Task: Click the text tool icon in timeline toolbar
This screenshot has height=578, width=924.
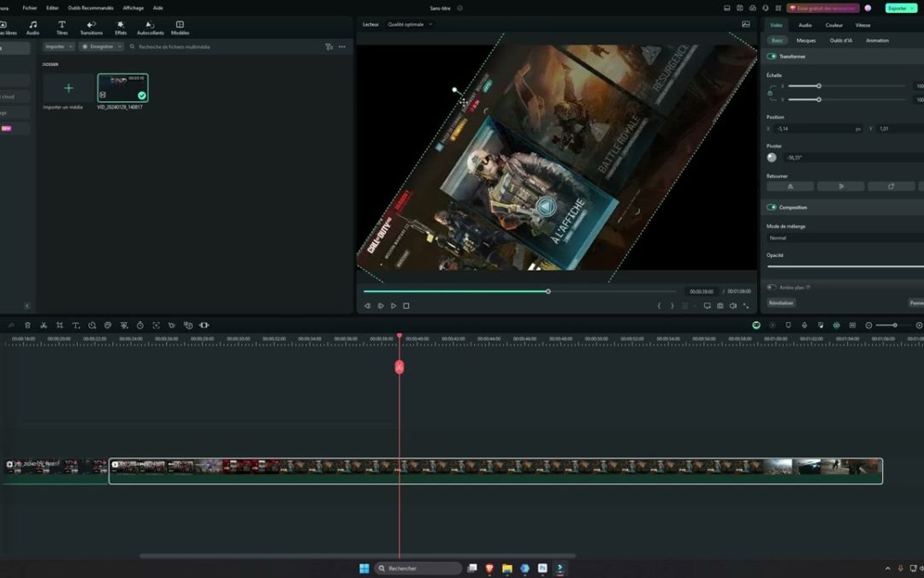Action: (x=75, y=325)
